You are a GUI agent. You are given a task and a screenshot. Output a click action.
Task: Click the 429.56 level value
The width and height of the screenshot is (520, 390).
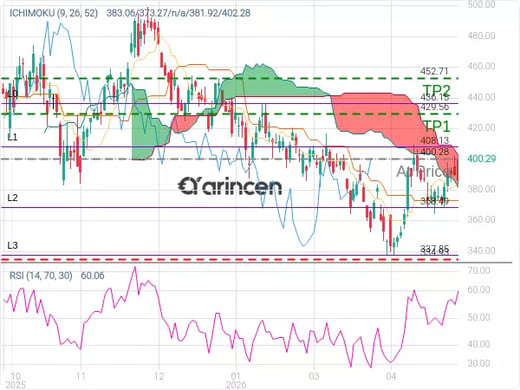[x=435, y=107]
